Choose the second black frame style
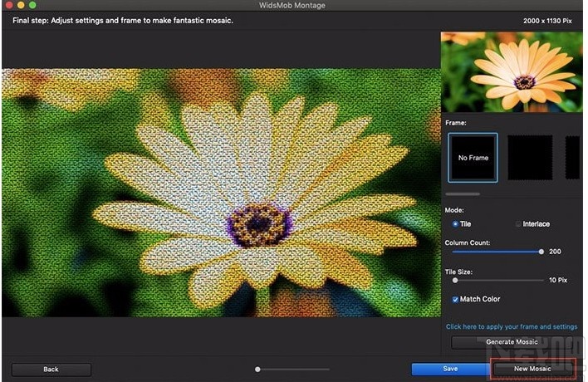 coord(530,158)
